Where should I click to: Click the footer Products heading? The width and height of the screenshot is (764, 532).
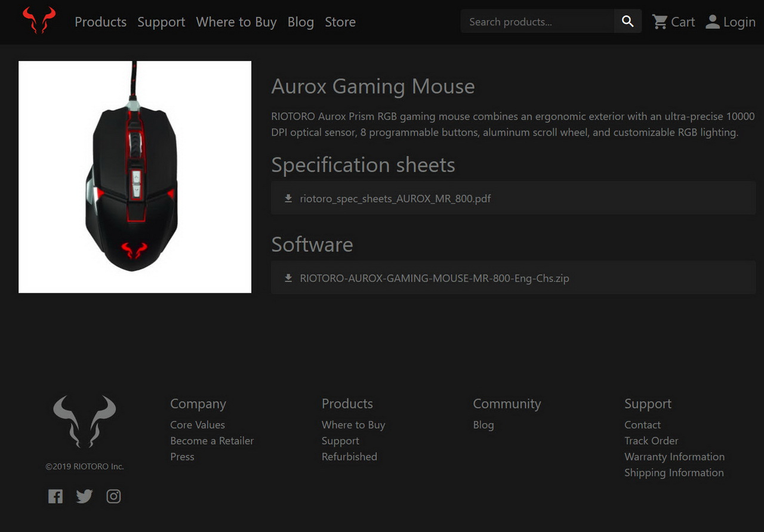(x=347, y=404)
